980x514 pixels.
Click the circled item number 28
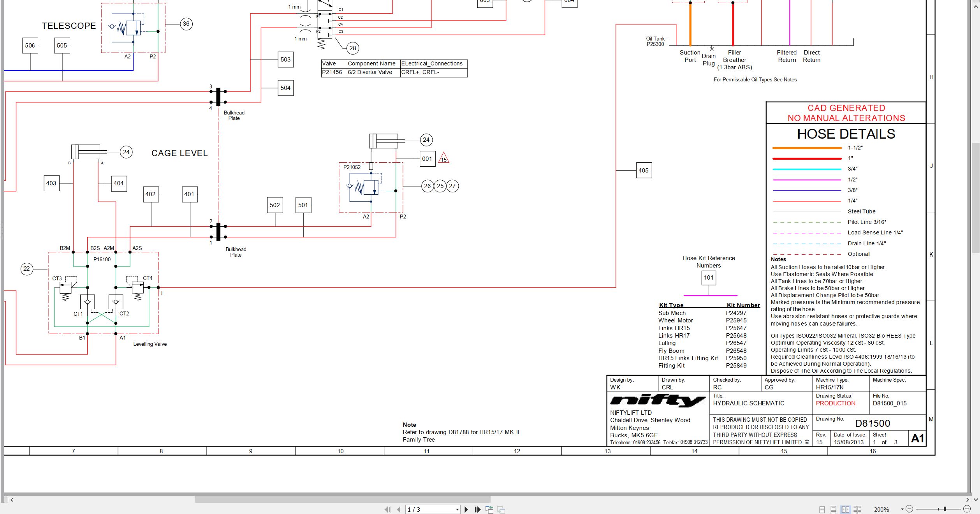(x=353, y=48)
